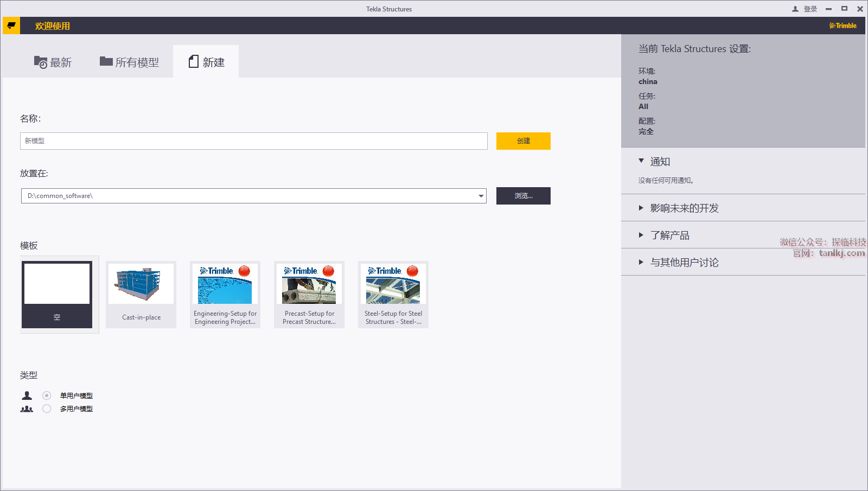The image size is (868, 491).
Task: Expand the 影响未来的开发 section
Action: [641, 208]
